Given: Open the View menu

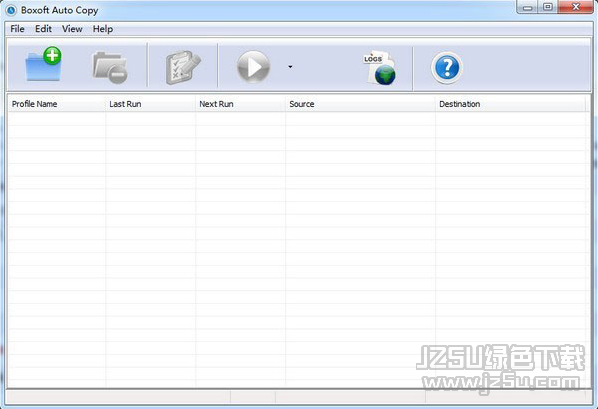Looking at the screenshot, I should [x=72, y=29].
